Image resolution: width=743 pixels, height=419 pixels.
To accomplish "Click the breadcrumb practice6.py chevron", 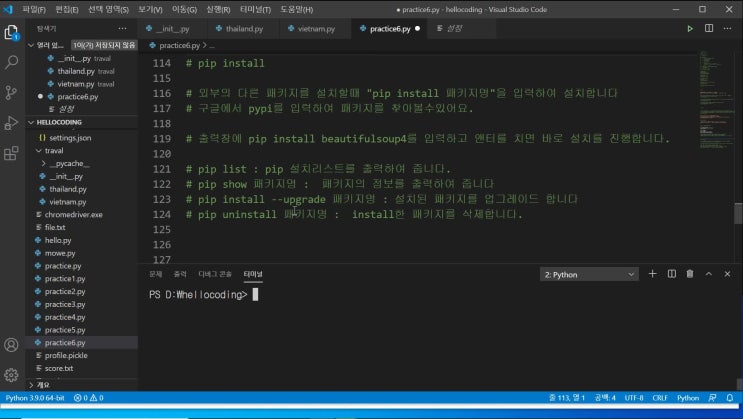I will click(205, 46).
